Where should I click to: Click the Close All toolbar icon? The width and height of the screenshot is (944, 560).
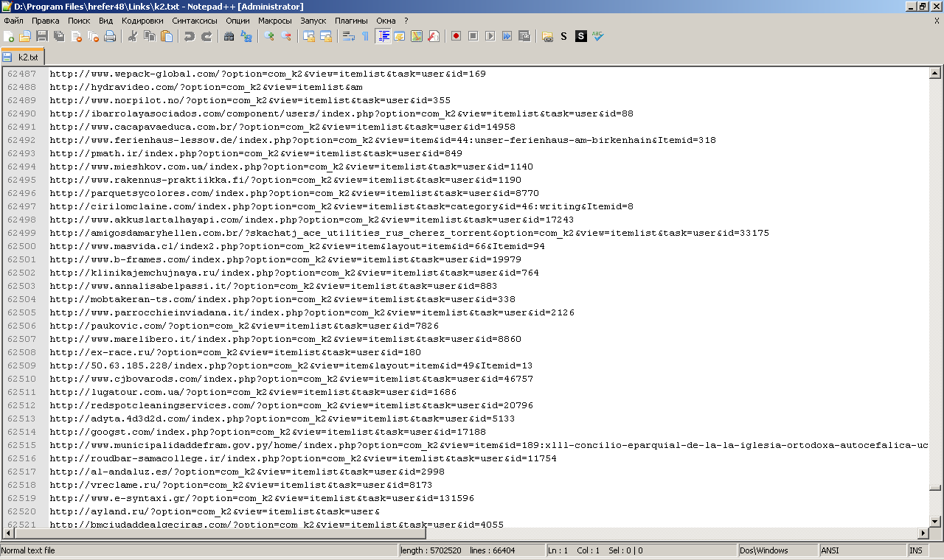[x=93, y=36]
